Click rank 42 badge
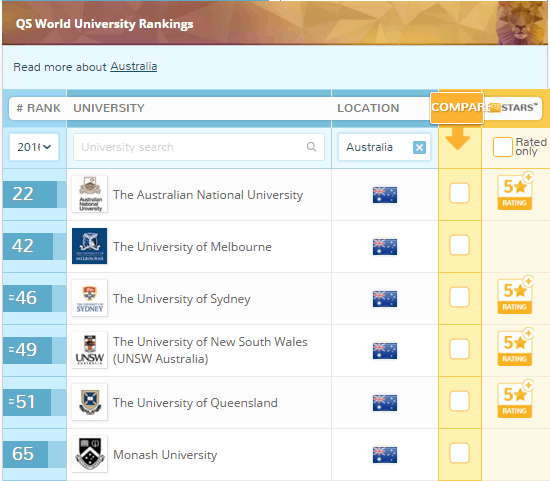Viewport: 550px width, 481px height. 28,246
